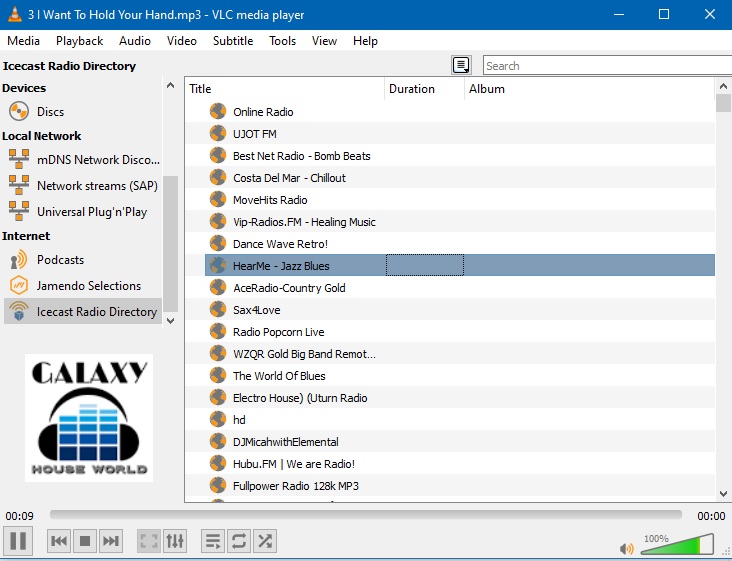732x561 pixels.
Task: Open Podcasts in the Internet section
Action: pos(60,260)
